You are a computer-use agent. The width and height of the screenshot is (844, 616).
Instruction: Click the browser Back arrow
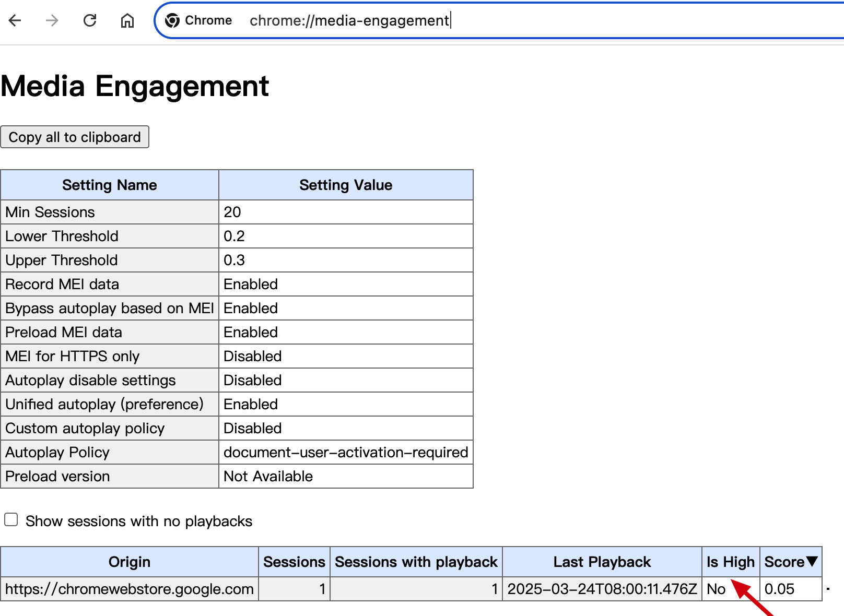click(15, 20)
